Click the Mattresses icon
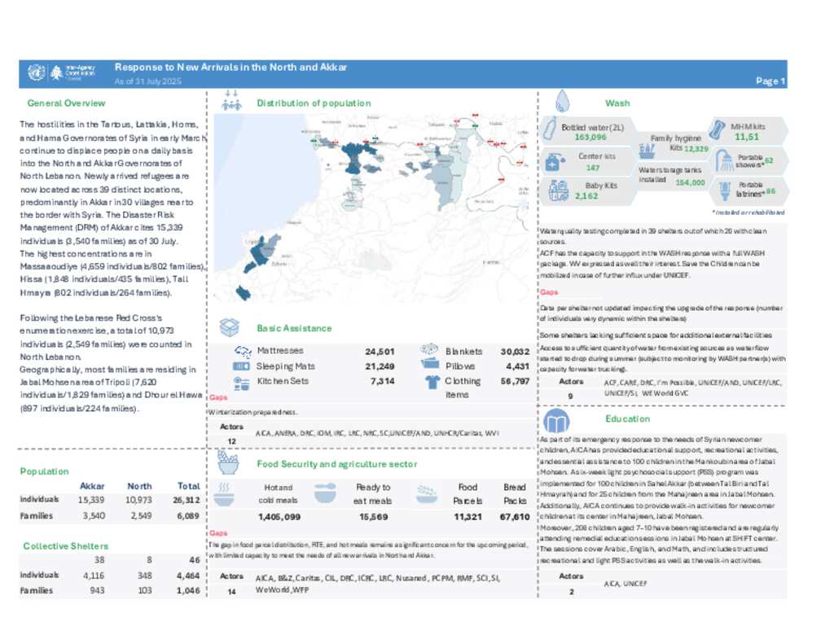 click(x=242, y=351)
